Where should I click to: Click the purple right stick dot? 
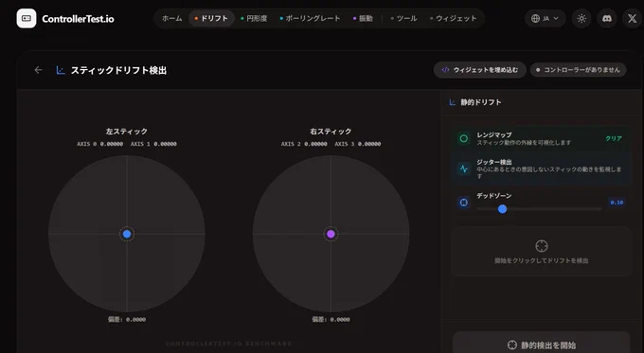point(331,234)
